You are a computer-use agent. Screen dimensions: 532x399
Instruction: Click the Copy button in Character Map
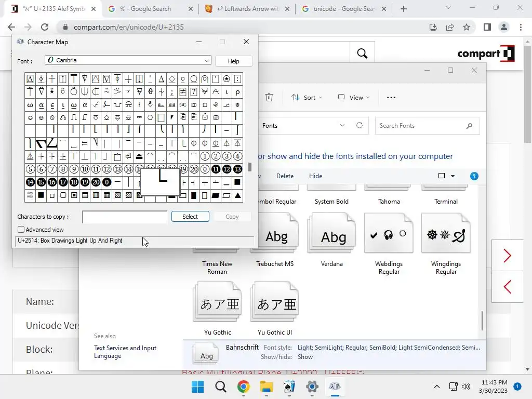click(232, 217)
